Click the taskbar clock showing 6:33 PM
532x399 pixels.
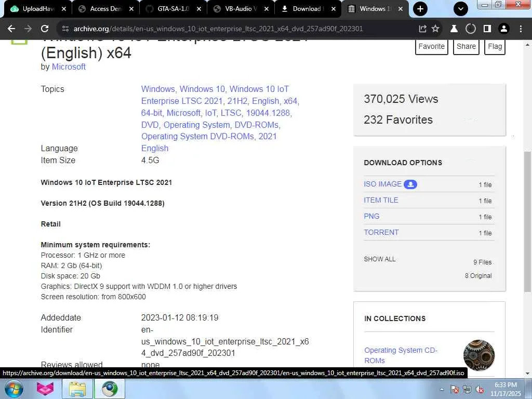tap(506, 389)
